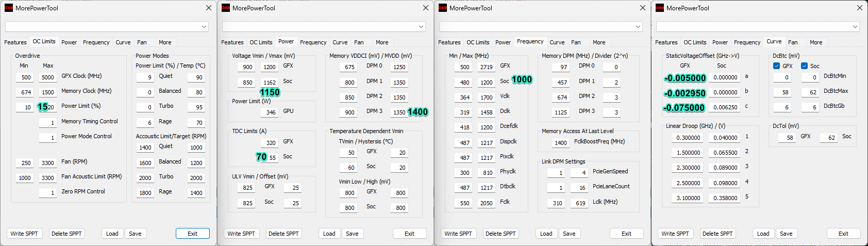Click Fclk max field 2050

click(487, 203)
